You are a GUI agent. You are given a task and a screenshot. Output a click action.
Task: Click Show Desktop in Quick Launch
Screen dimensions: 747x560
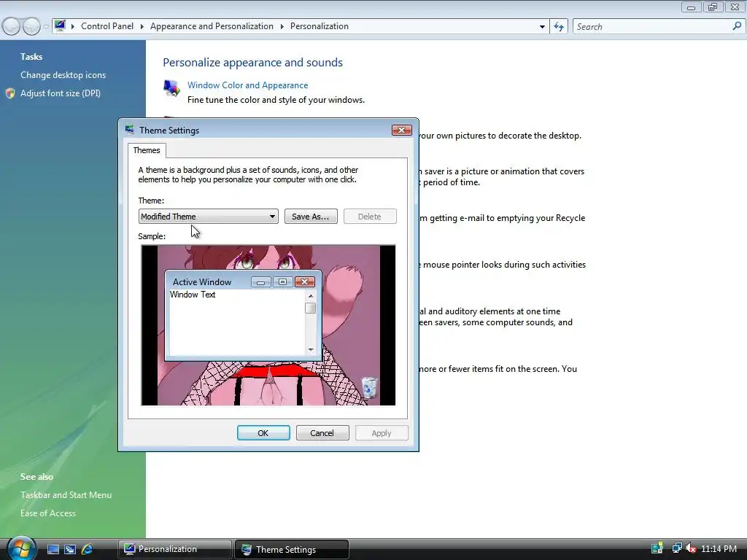pyautogui.click(x=53, y=550)
